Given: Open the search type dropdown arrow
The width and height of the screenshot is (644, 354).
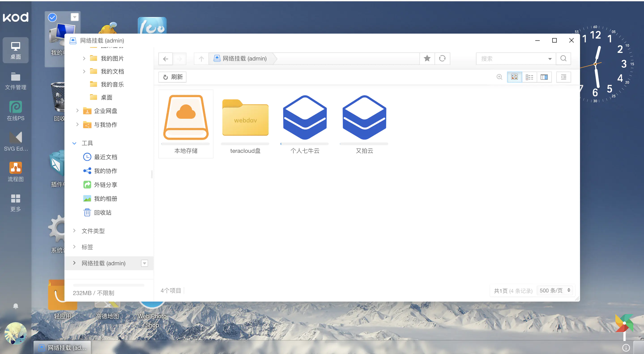Looking at the screenshot, I should [550, 59].
